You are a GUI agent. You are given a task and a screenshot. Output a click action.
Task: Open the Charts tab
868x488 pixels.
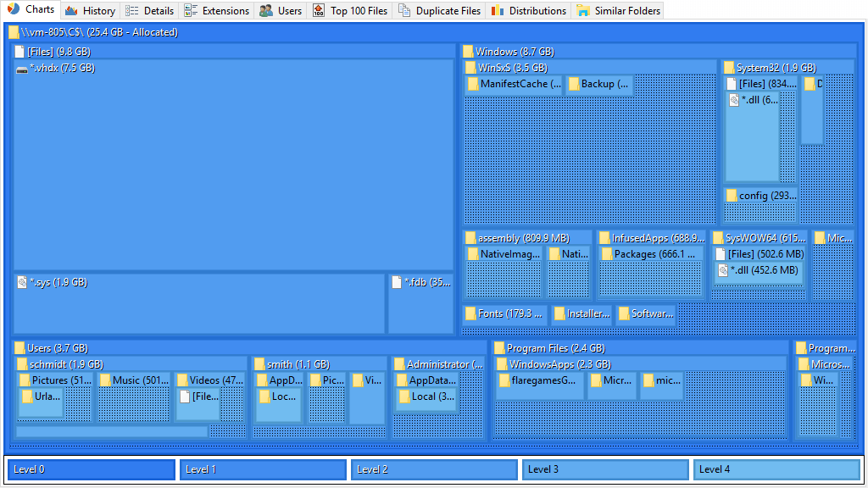click(x=31, y=9)
